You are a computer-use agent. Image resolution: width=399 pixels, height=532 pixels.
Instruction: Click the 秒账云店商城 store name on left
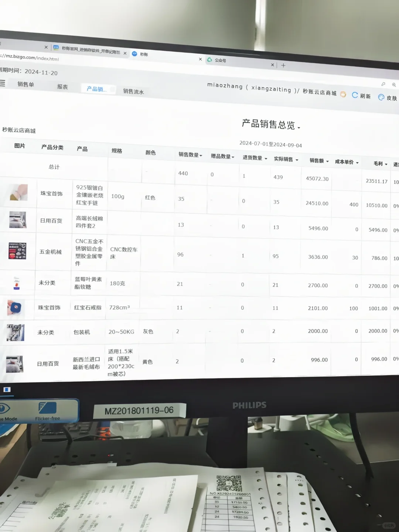[x=19, y=130]
